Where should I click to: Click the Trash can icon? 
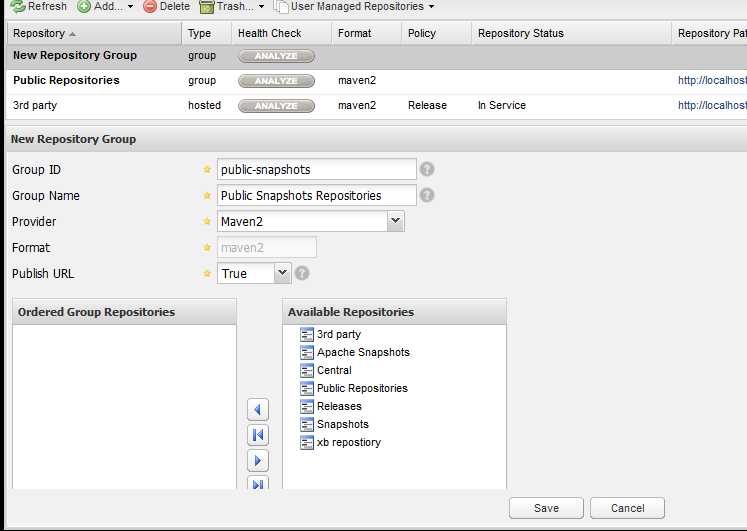point(207,7)
